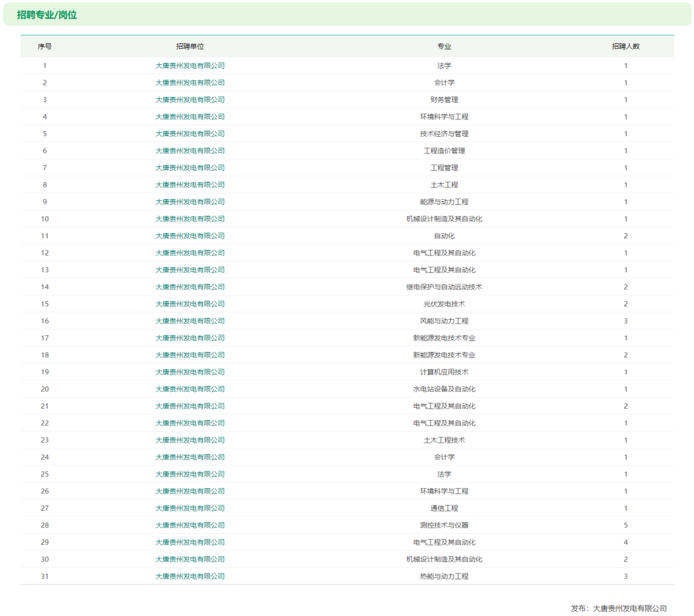Image resolution: width=694 pixels, height=616 pixels.
Task: Select 光伏发电技术 major cell
Action: (x=445, y=304)
